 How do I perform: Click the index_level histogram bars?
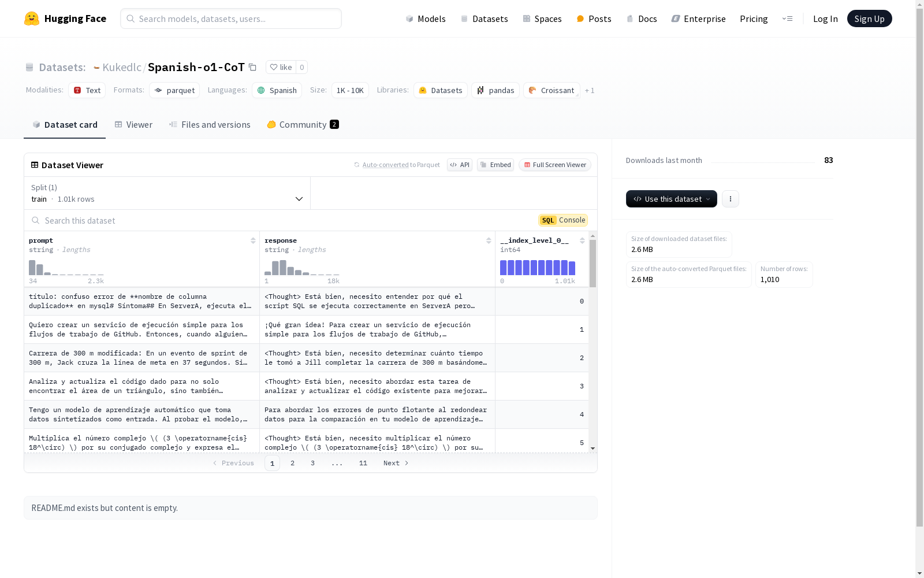point(538,267)
